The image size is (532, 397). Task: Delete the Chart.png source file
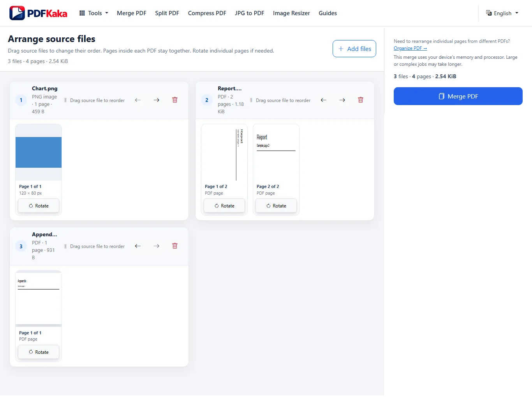click(175, 100)
